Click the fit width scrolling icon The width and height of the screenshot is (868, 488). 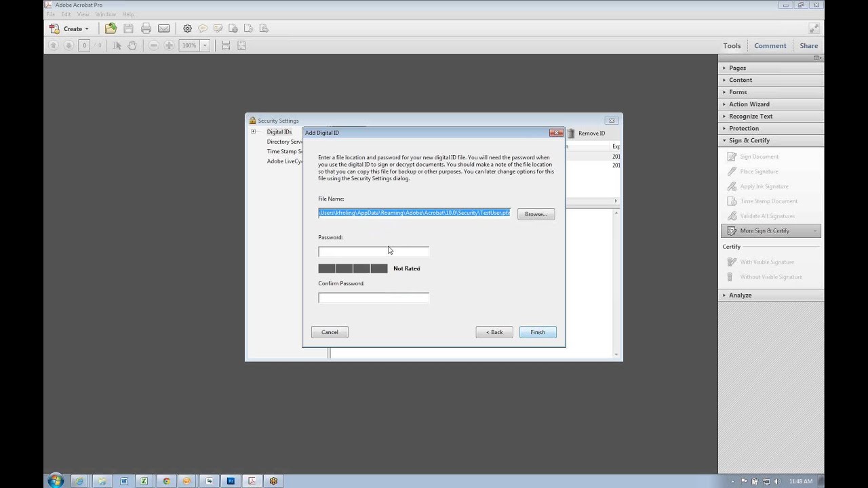[x=226, y=45]
